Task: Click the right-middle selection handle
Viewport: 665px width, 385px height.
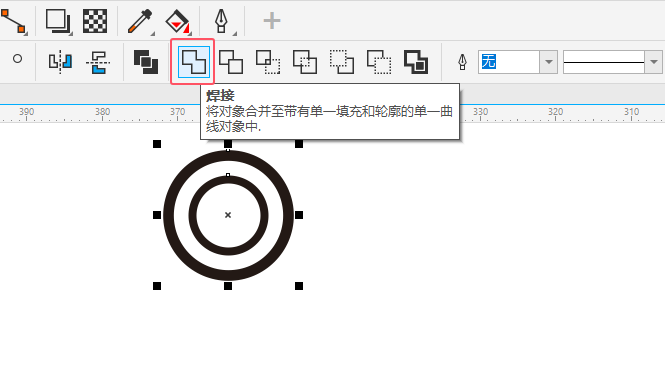Action: tap(299, 215)
